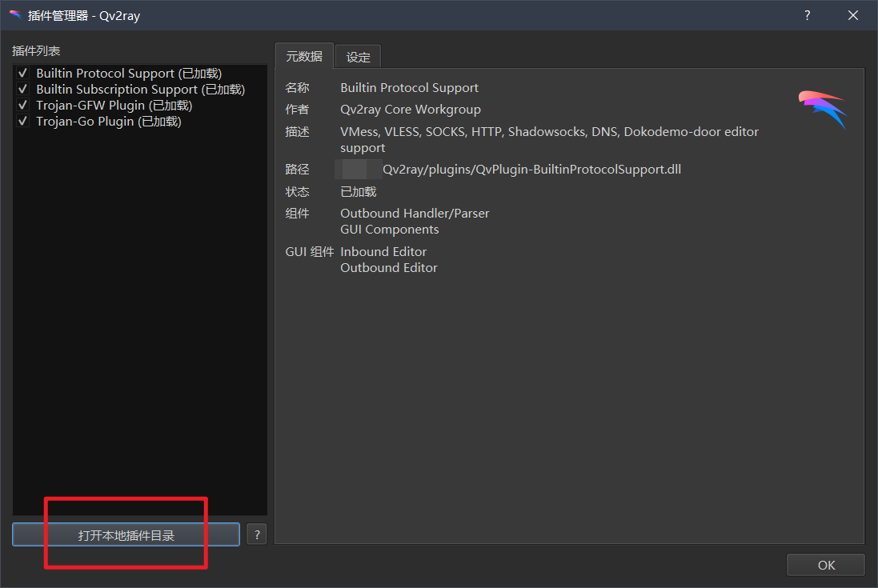Switch to the 元数据 tab
This screenshot has height=588, width=878.
tap(304, 56)
